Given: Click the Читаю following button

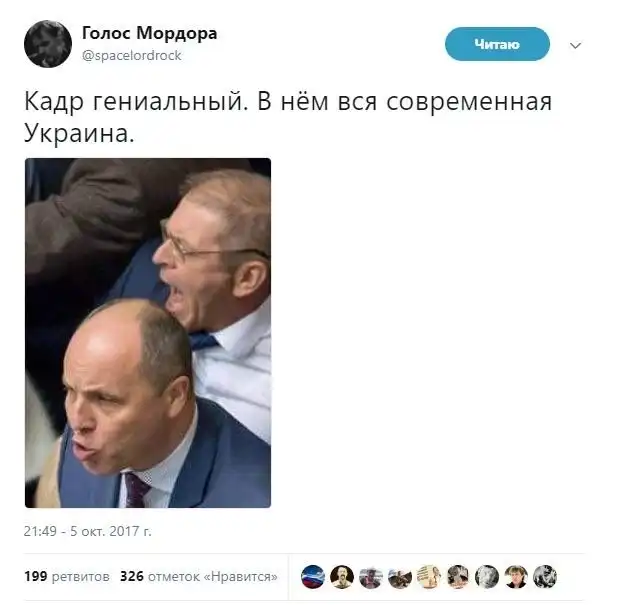Looking at the screenshot, I should click(497, 44).
